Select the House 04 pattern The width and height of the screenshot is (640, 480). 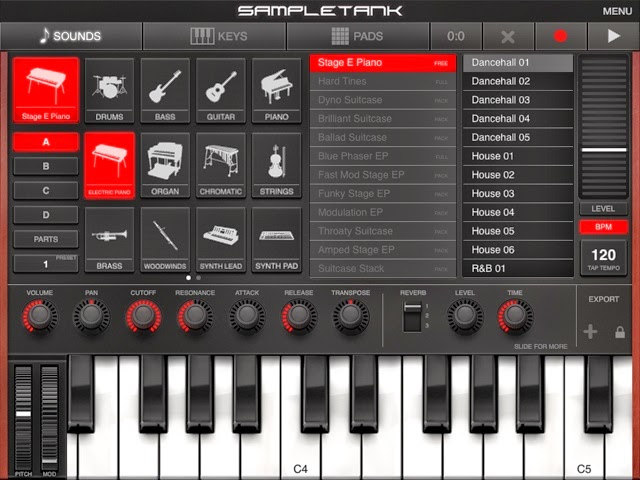(518, 213)
